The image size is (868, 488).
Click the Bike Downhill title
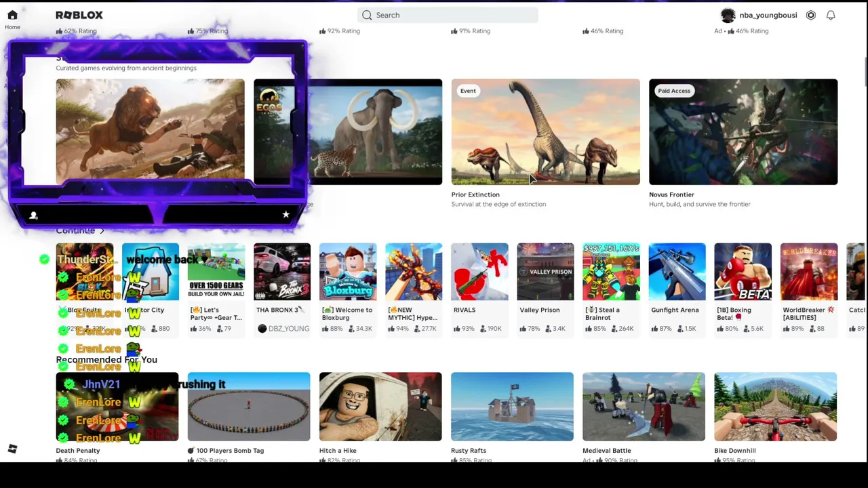point(735,451)
